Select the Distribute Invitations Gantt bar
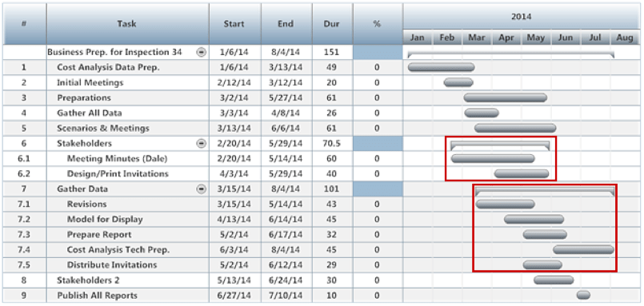Image resolution: width=644 pixels, height=306 pixels. pyautogui.click(x=542, y=264)
